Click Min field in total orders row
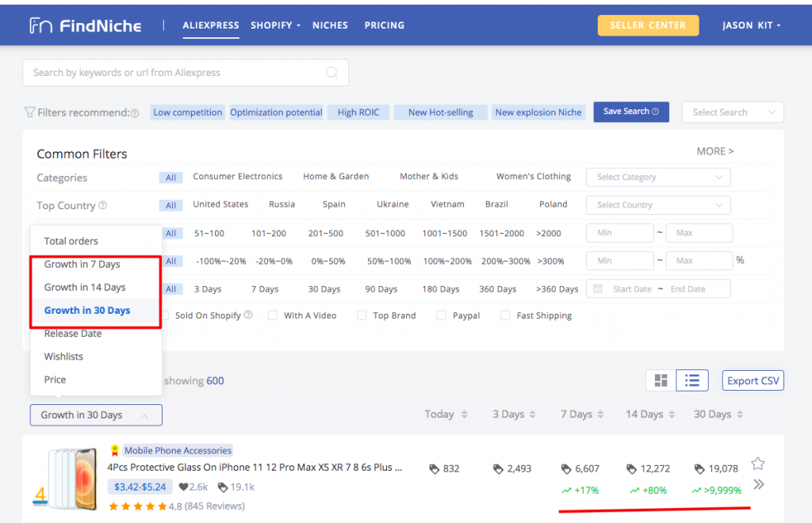Viewport: 812px width, 523px height. pos(620,233)
